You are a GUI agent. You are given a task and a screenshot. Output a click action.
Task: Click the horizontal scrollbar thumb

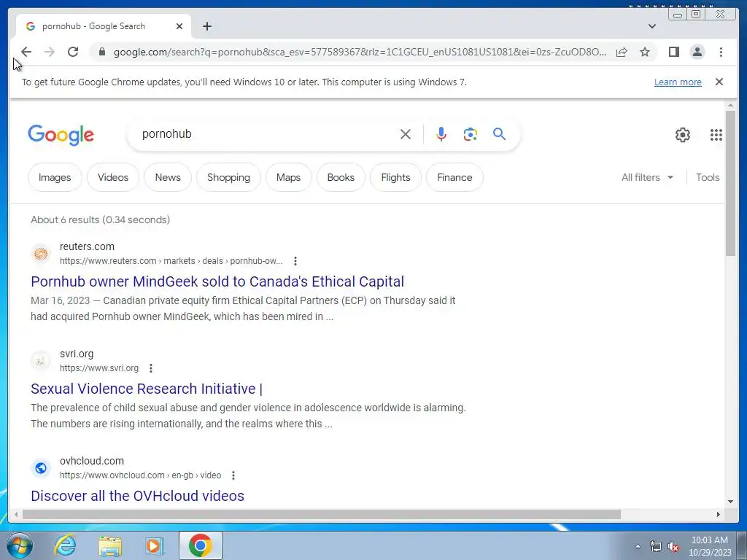pyautogui.click(x=322, y=514)
